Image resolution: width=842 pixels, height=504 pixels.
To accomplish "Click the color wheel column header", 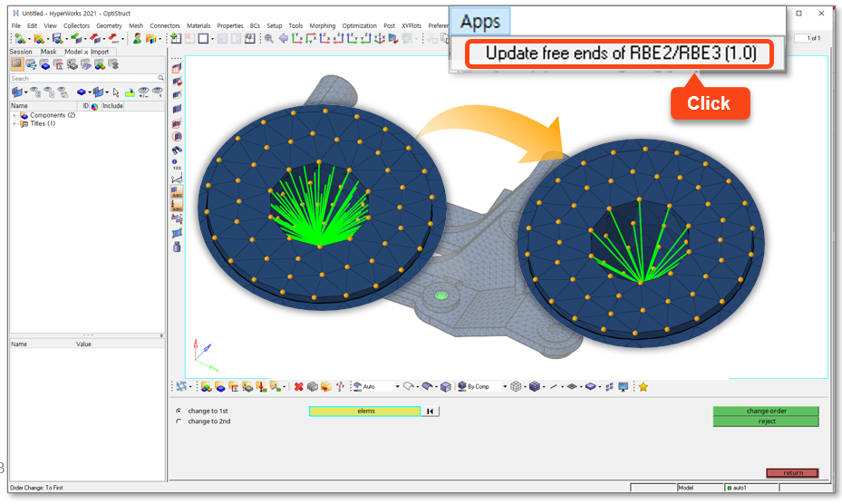I will [x=94, y=106].
